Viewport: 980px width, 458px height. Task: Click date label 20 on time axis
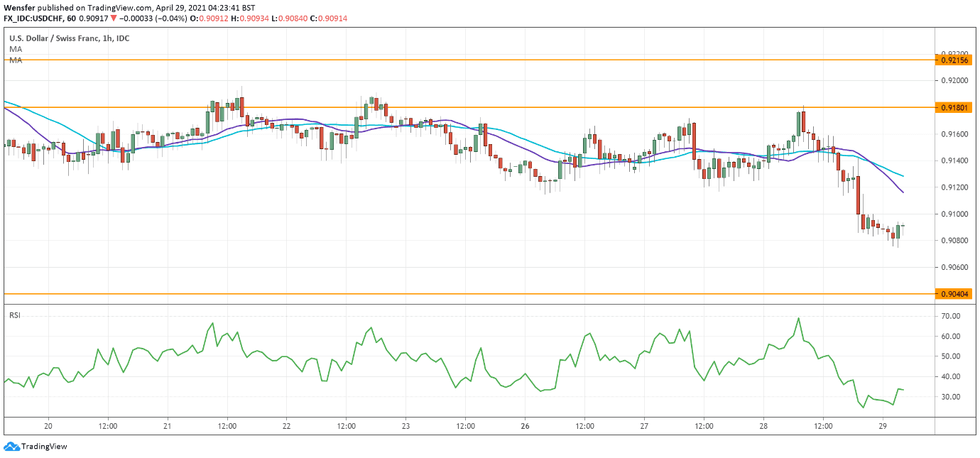48,426
